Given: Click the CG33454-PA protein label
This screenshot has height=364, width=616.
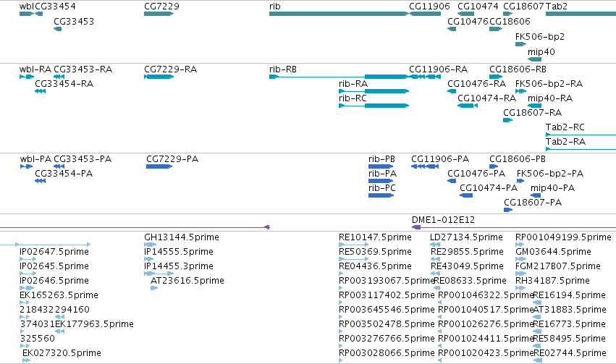Looking at the screenshot, I should (x=64, y=174).
